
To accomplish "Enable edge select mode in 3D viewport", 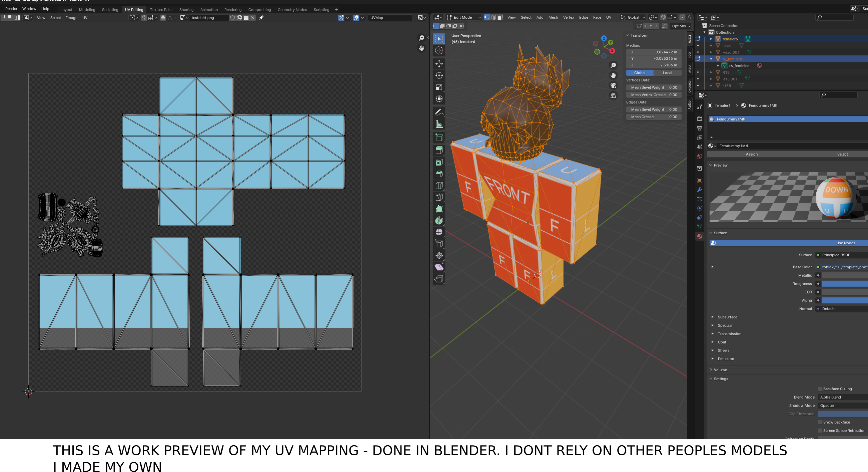I will 493,17.
